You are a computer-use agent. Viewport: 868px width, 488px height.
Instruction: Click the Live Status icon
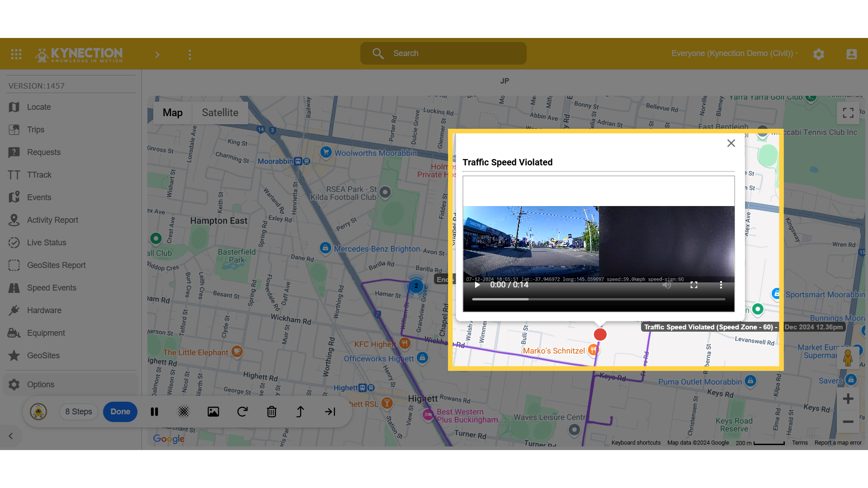tap(14, 243)
